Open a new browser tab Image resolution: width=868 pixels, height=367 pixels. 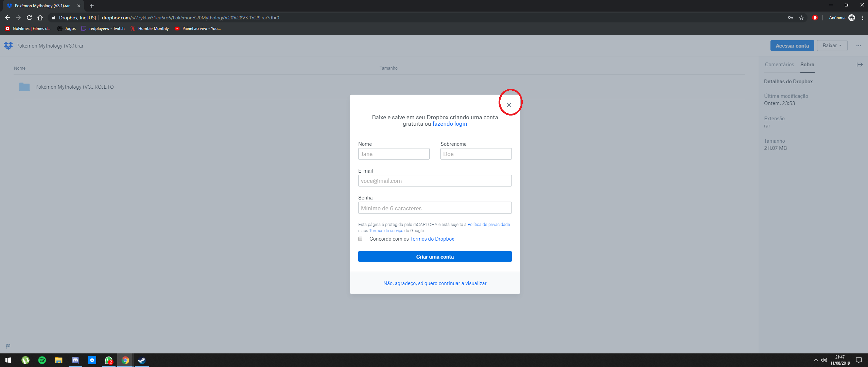(x=92, y=6)
